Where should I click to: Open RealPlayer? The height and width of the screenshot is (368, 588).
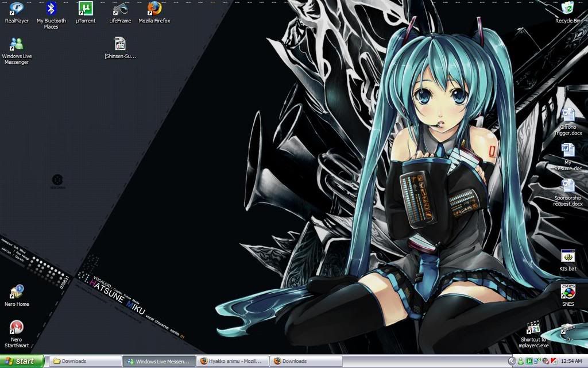[x=16, y=9]
